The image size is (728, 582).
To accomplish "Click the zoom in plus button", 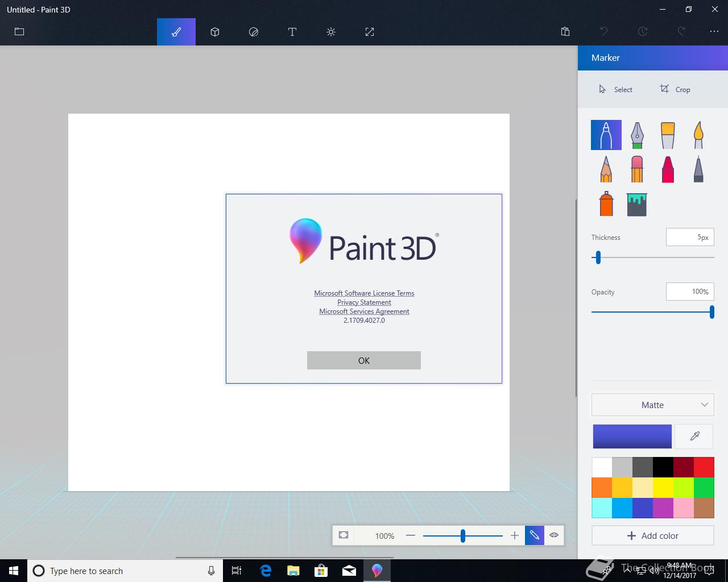I will click(515, 535).
